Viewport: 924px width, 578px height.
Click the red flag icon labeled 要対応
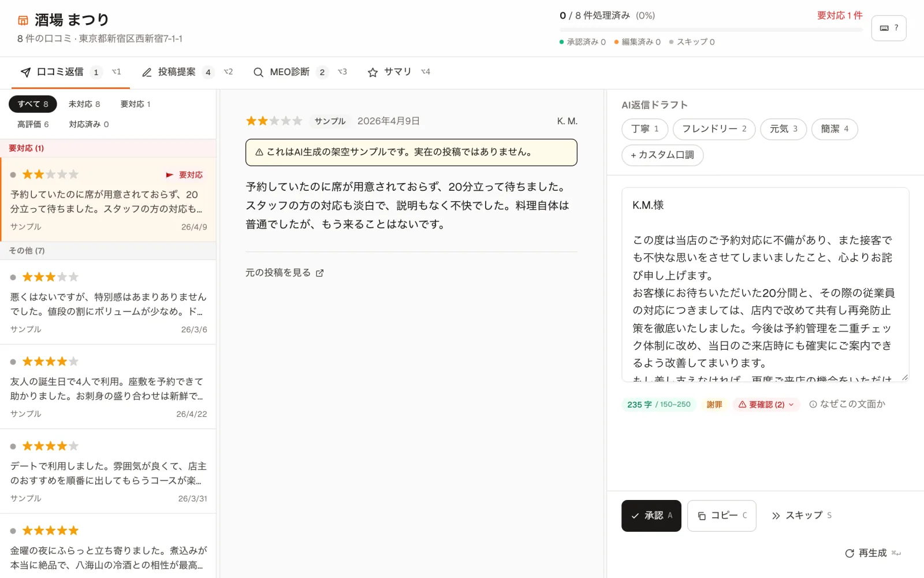170,175
